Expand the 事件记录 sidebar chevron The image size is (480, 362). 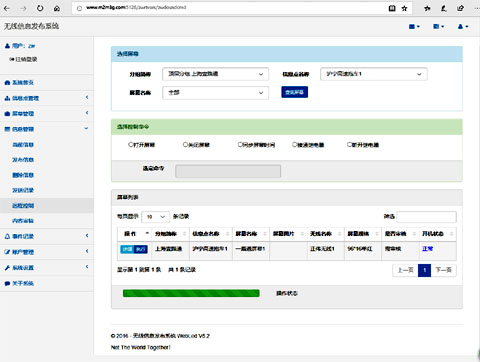coord(87,236)
